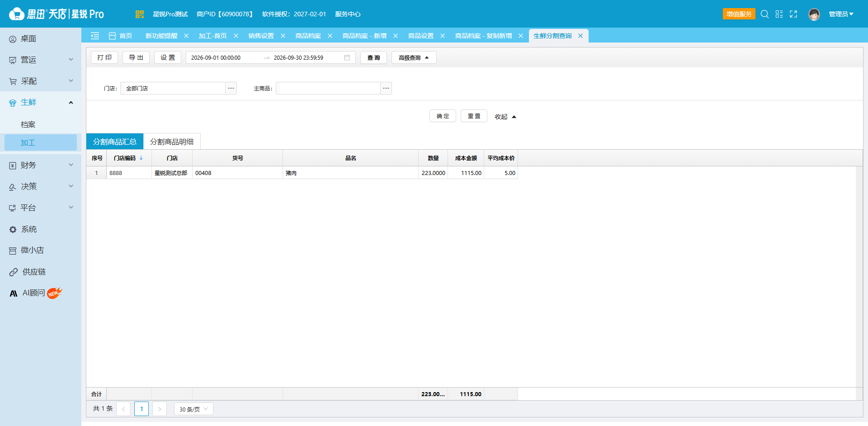Screen dimensions: 868x426
Task: Click the 确定 button
Action: click(x=443, y=116)
